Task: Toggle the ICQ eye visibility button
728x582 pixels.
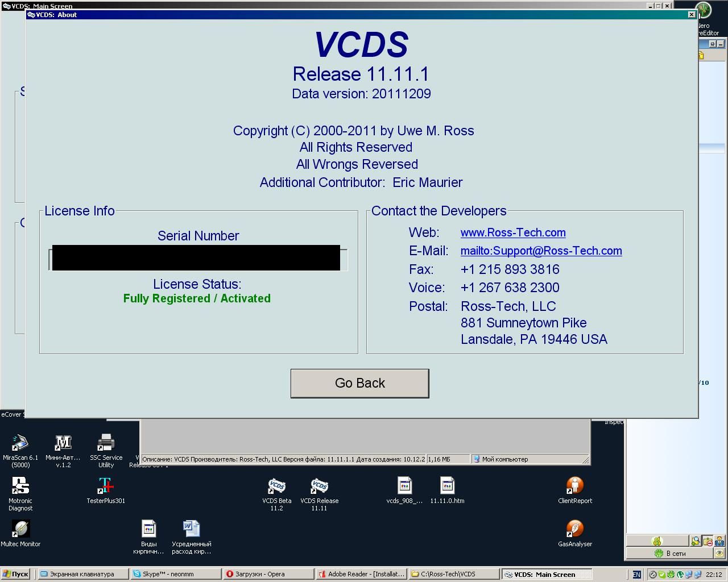Action: pos(719,553)
